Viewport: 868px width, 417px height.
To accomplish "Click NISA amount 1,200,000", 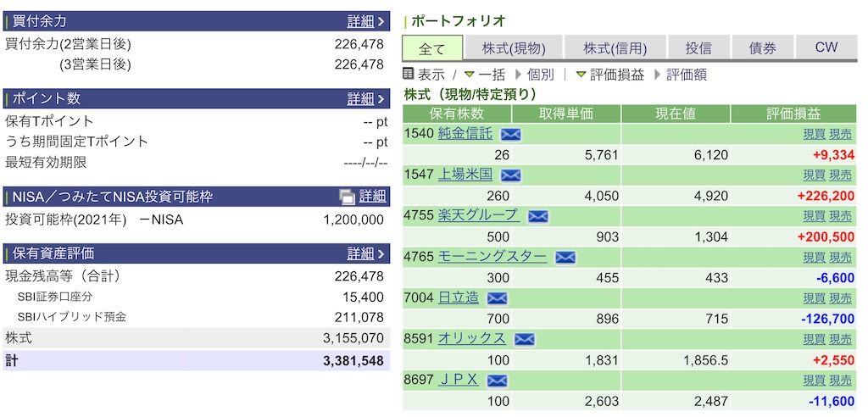I will coord(353,220).
